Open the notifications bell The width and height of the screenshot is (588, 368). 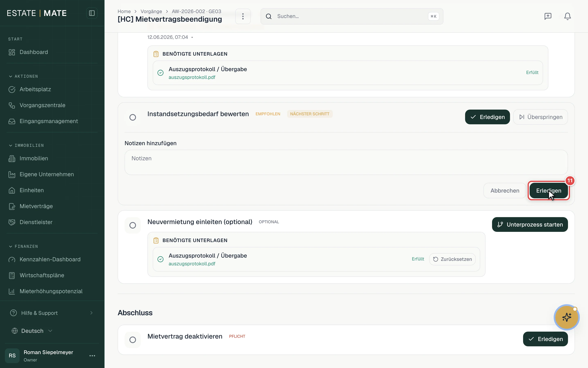coord(567,16)
